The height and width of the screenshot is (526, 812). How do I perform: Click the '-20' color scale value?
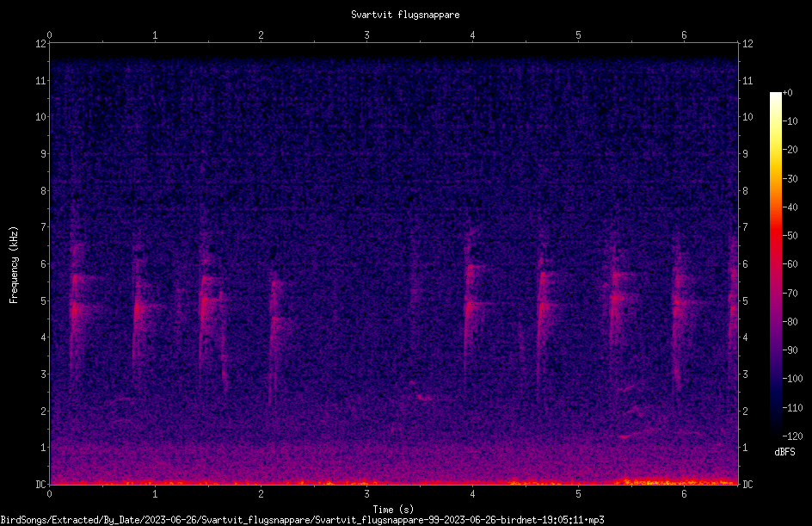pos(790,150)
